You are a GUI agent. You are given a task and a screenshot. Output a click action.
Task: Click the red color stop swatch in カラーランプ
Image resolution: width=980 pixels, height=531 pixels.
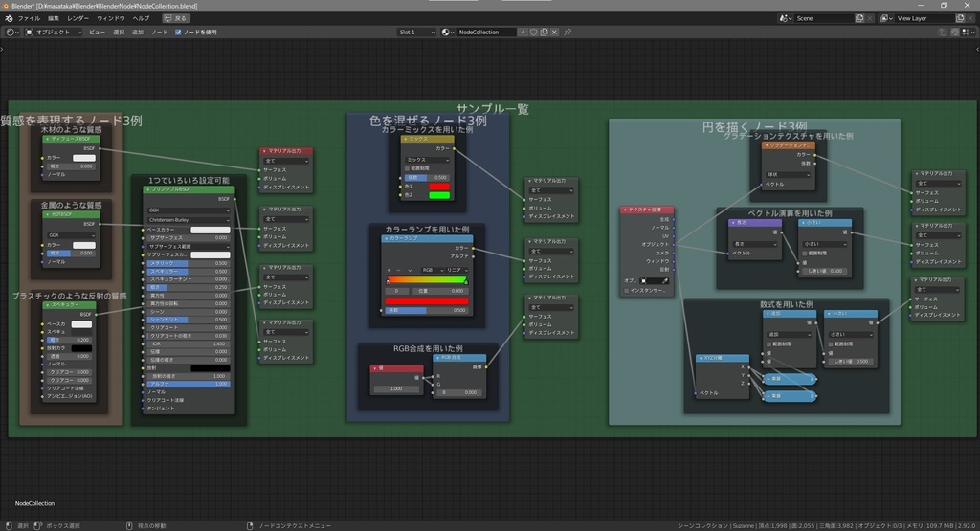[427, 300]
